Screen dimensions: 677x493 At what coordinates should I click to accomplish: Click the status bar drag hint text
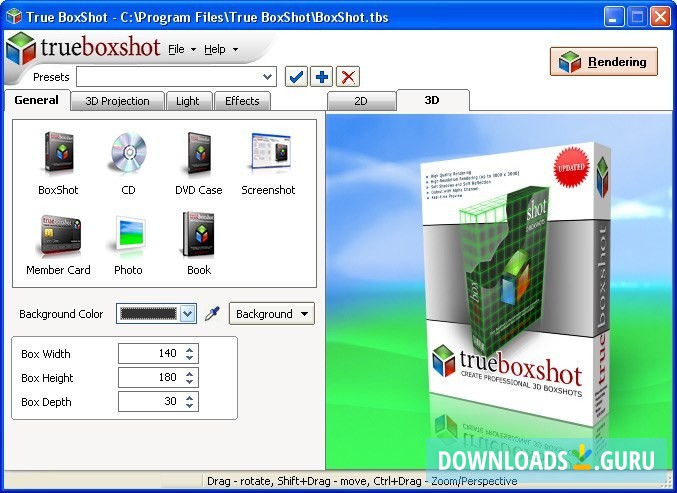pos(362,481)
